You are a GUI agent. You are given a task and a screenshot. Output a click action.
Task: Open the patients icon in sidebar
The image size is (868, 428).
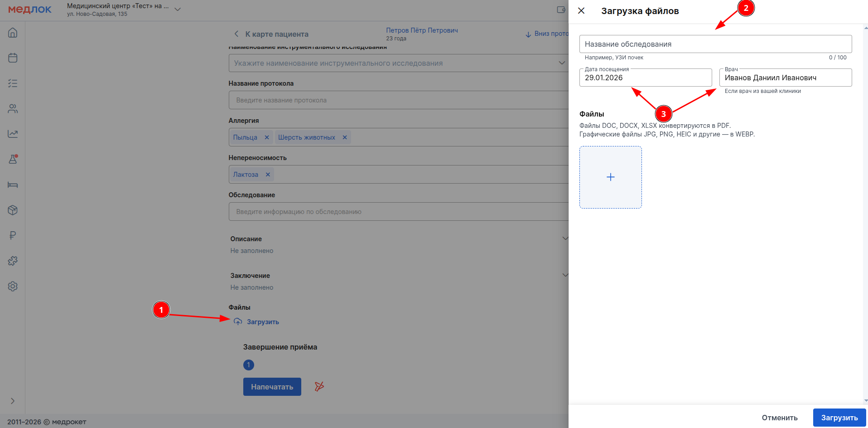pos(13,109)
